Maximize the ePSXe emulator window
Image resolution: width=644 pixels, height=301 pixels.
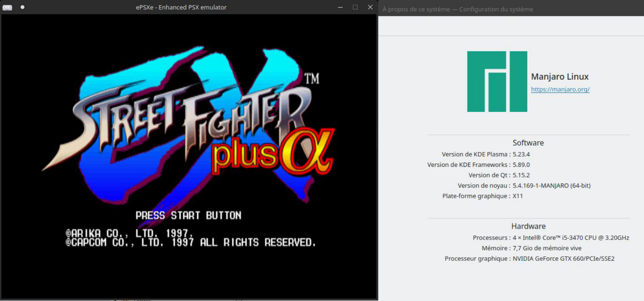(355, 7)
